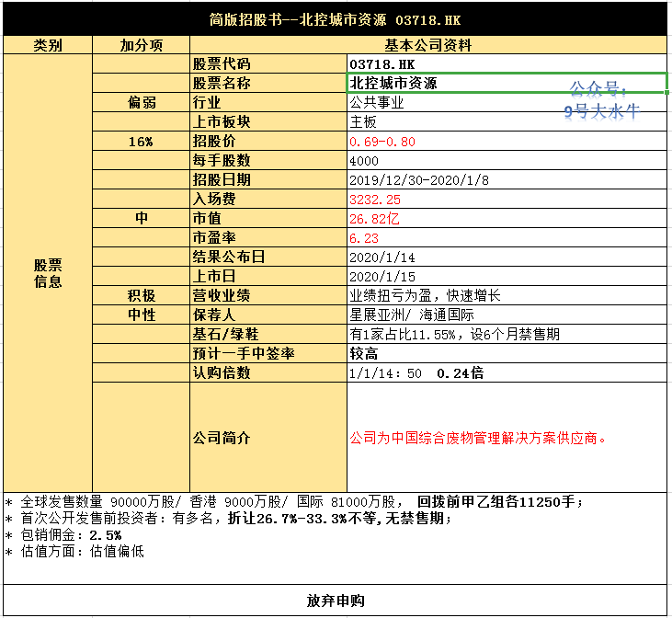Click the 上市日 label cell
The width and height of the screenshot is (672, 618).
268,276
